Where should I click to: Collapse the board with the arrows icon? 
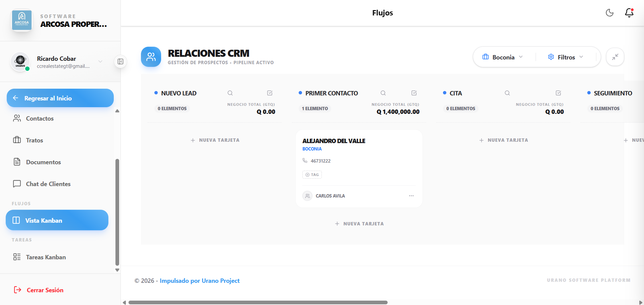pos(615,57)
